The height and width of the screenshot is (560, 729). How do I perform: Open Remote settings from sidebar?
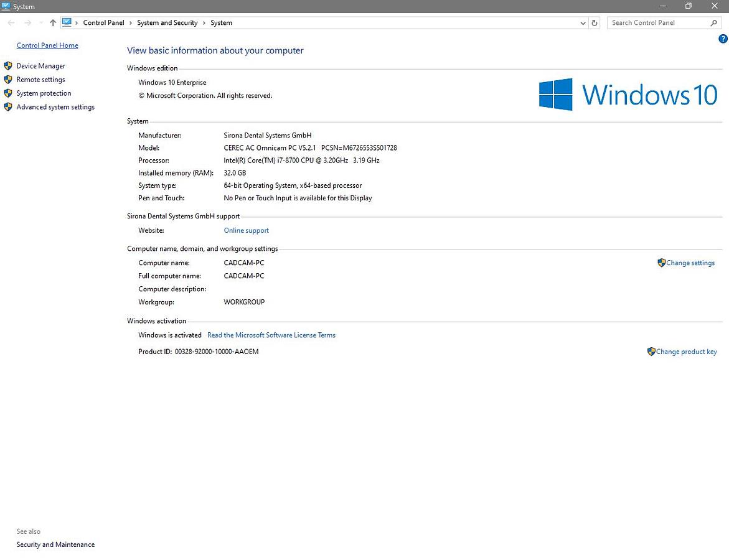point(40,80)
